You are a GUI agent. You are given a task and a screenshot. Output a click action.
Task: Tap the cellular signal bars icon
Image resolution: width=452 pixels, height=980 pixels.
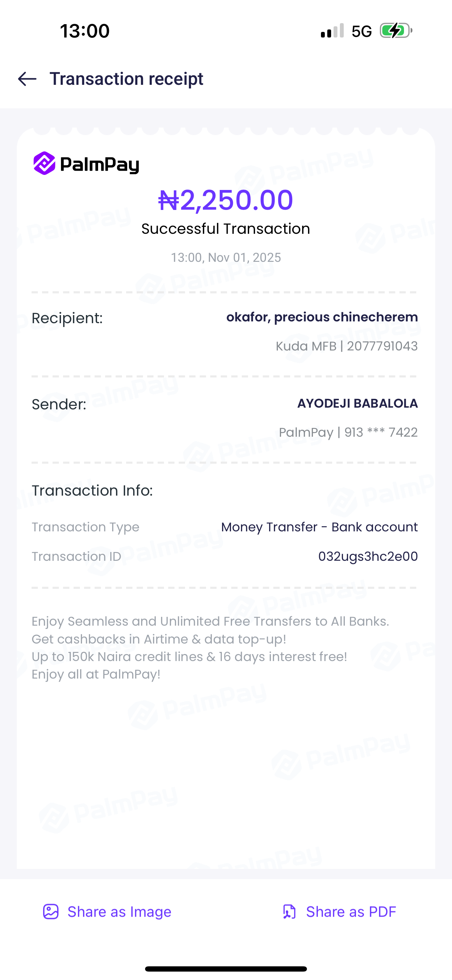[x=332, y=31]
